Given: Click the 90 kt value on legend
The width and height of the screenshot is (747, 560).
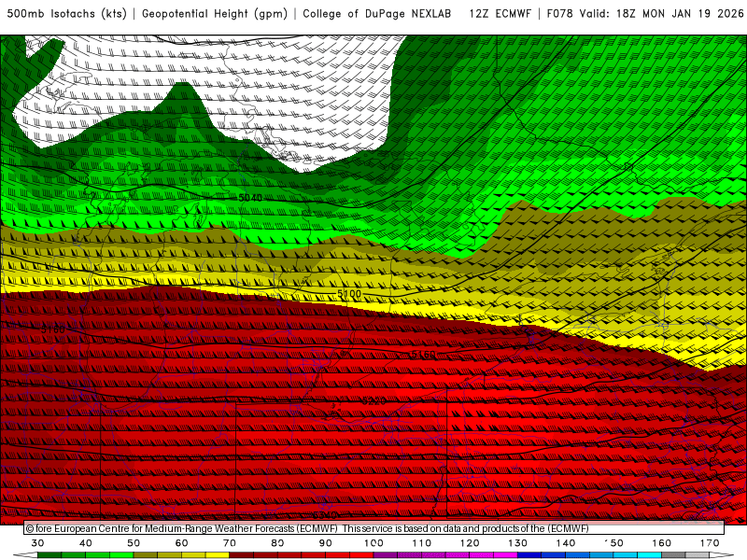Looking at the screenshot, I should [x=325, y=543].
